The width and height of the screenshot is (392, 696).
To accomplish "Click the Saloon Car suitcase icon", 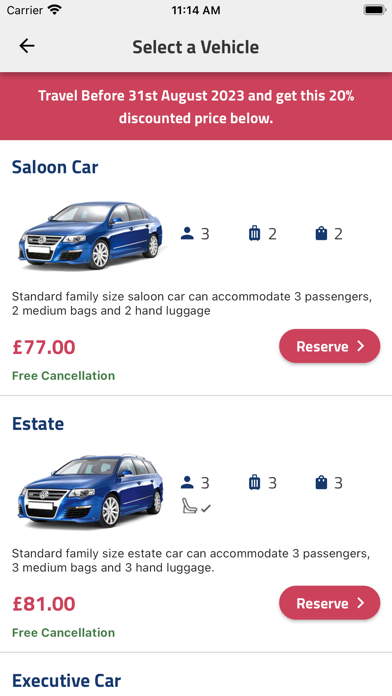I will click(254, 233).
